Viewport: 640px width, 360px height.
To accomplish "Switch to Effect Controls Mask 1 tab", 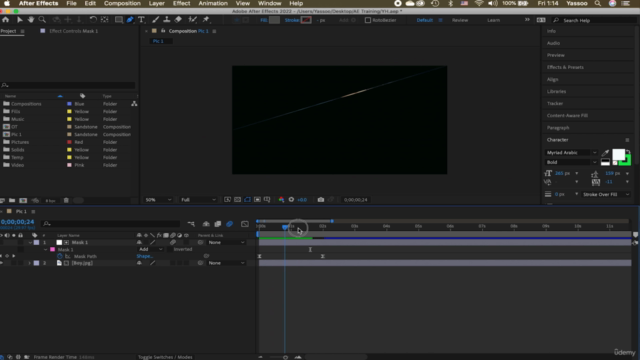I will click(x=73, y=31).
